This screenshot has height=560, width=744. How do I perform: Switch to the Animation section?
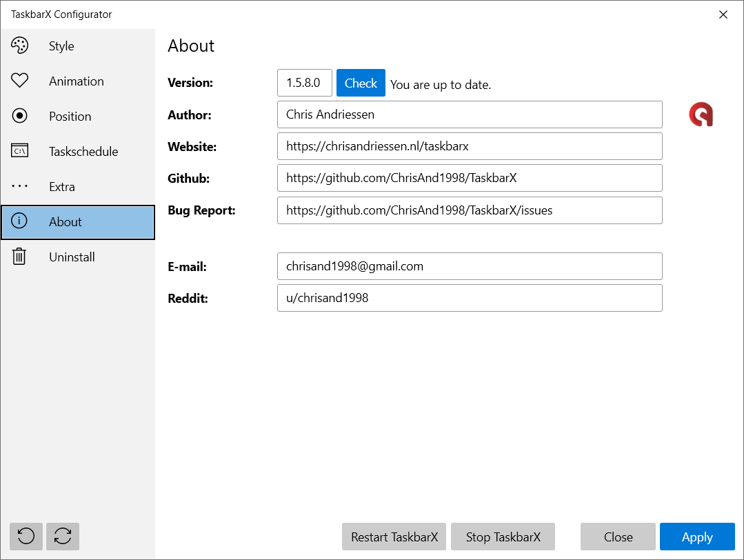(x=78, y=81)
